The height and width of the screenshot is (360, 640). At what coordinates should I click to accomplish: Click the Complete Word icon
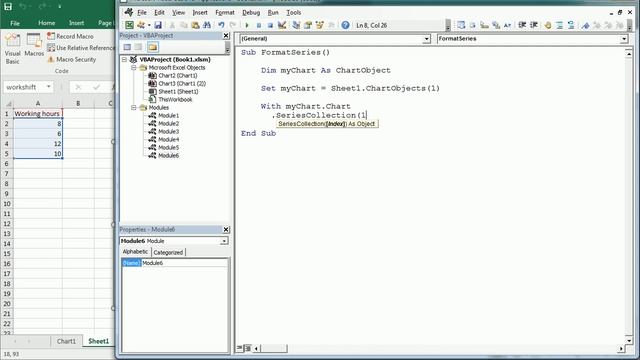pyautogui.click(x=507, y=25)
